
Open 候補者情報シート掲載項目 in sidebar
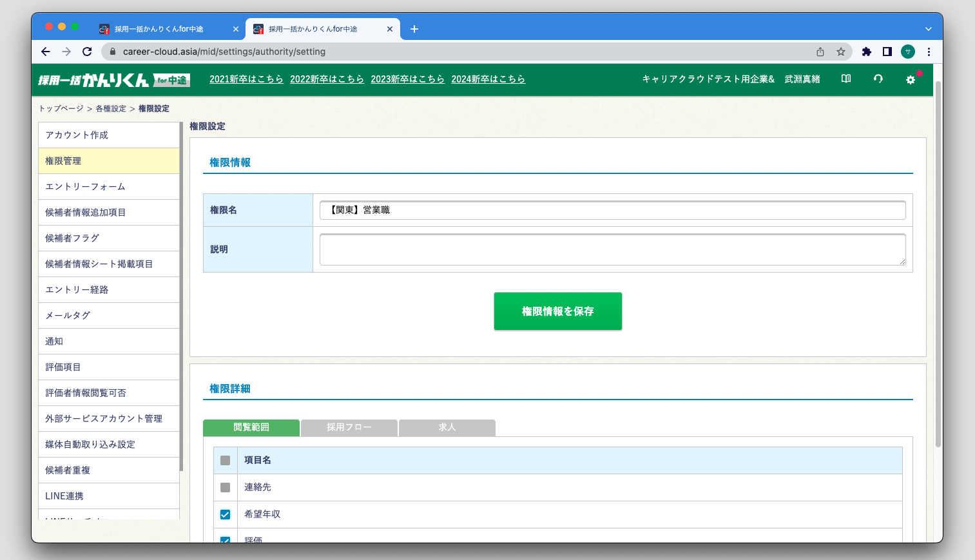[109, 264]
